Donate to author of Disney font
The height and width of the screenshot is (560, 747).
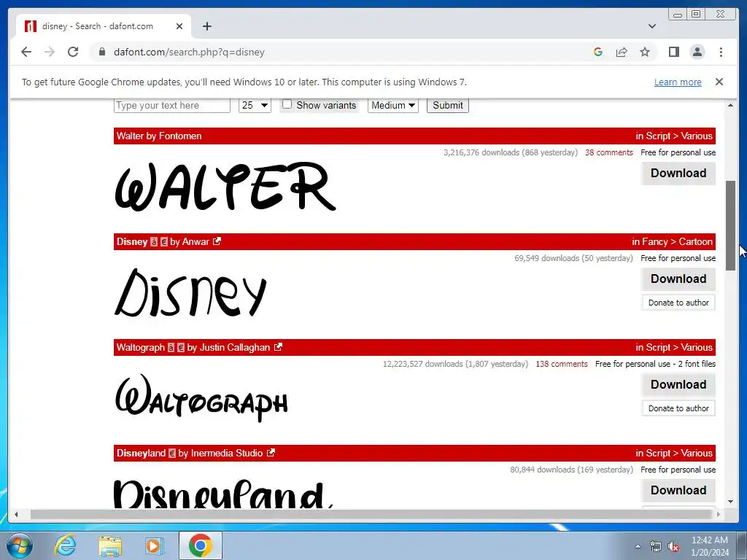(678, 303)
